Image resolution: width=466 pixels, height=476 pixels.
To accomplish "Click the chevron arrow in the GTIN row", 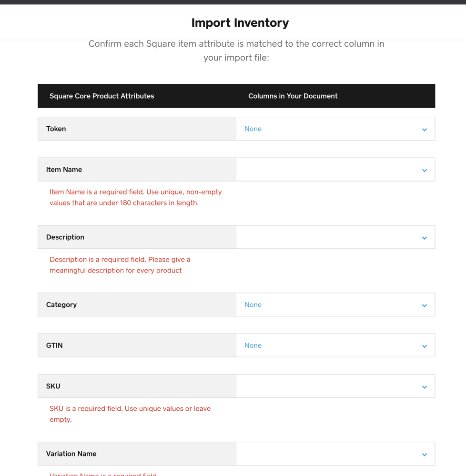I will [x=424, y=346].
